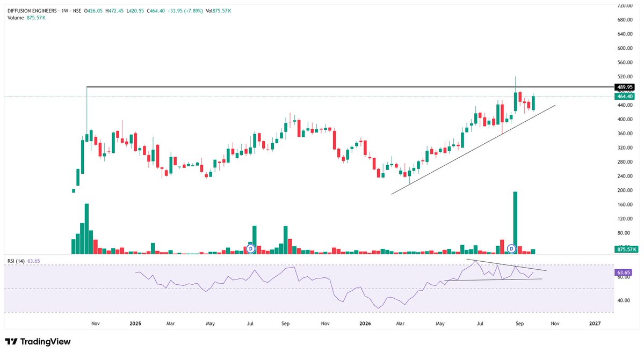
Task: Click the Vol875.57K header value
Action: click(x=219, y=11)
